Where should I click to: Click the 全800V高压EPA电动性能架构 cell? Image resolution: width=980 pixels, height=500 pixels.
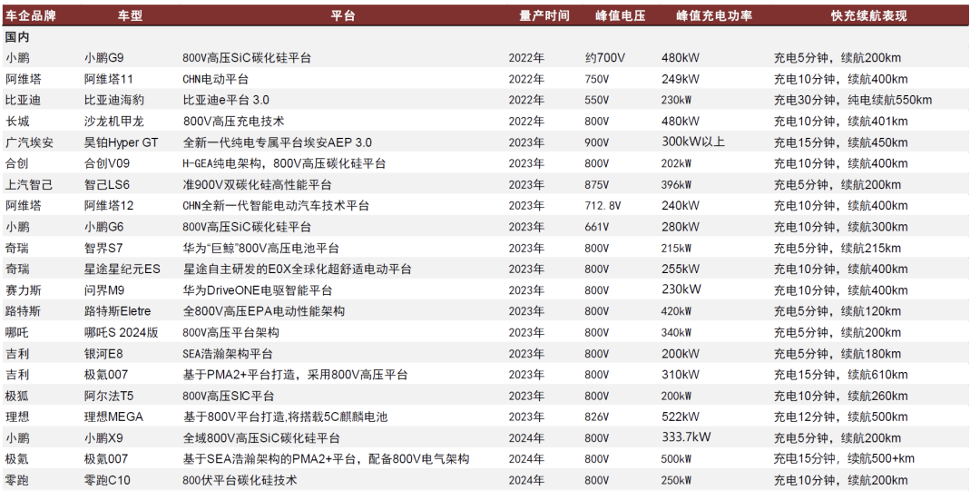[x=264, y=311]
